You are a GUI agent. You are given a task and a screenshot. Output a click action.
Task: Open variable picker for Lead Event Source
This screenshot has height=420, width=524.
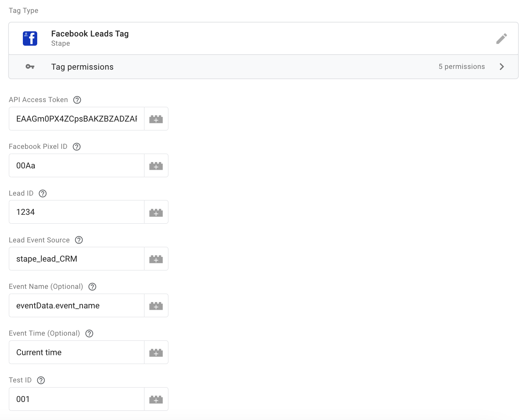pos(156,259)
